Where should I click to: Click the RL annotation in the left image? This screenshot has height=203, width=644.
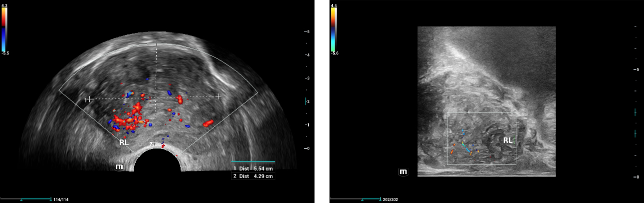pyautogui.click(x=124, y=142)
